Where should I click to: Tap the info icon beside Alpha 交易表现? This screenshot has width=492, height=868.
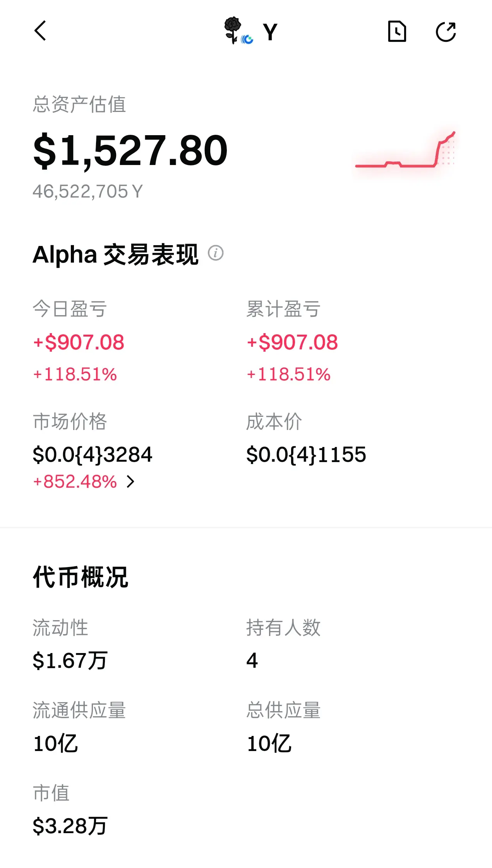click(x=216, y=253)
